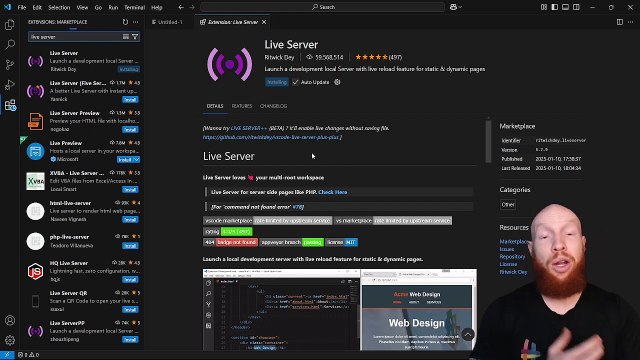This screenshot has width=640, height=360.
Task: Select the Details tab
Action: pyautogui.click(x=215, y=106)
